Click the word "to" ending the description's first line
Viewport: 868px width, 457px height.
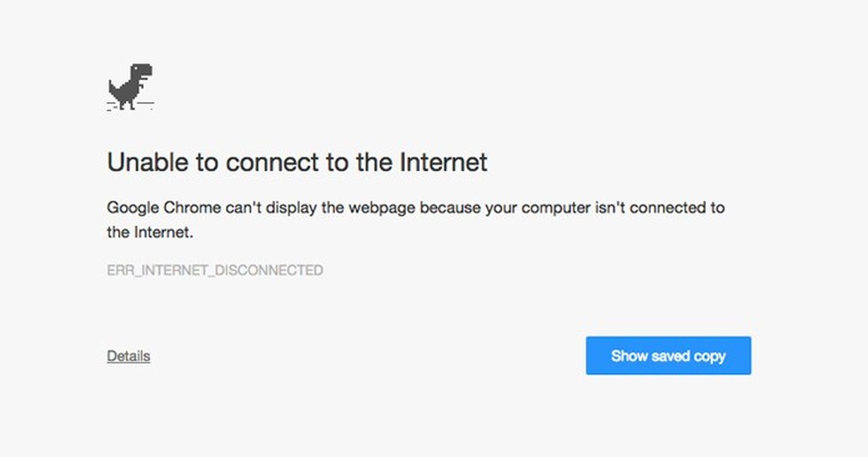[717, 209]
